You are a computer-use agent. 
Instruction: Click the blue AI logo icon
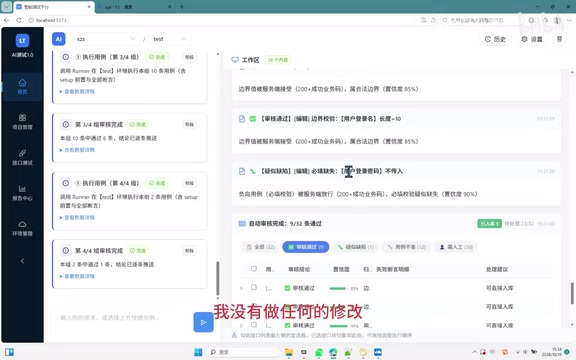point(58,39)
